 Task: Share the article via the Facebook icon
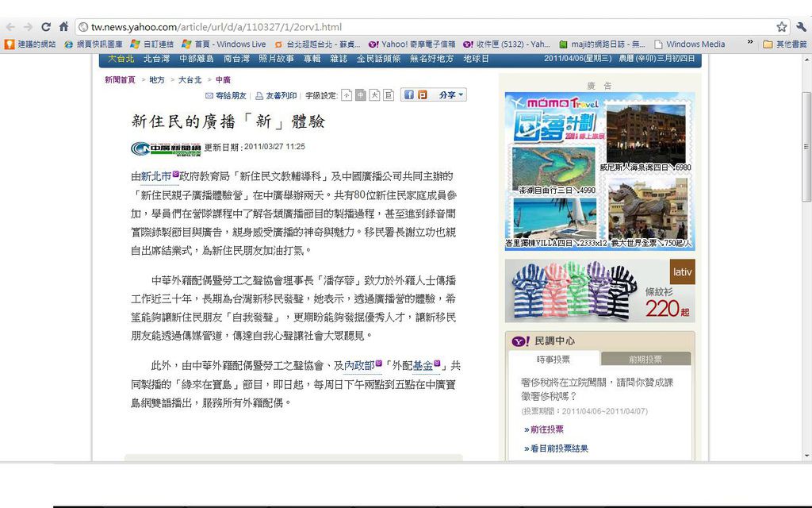click(409, 95)
